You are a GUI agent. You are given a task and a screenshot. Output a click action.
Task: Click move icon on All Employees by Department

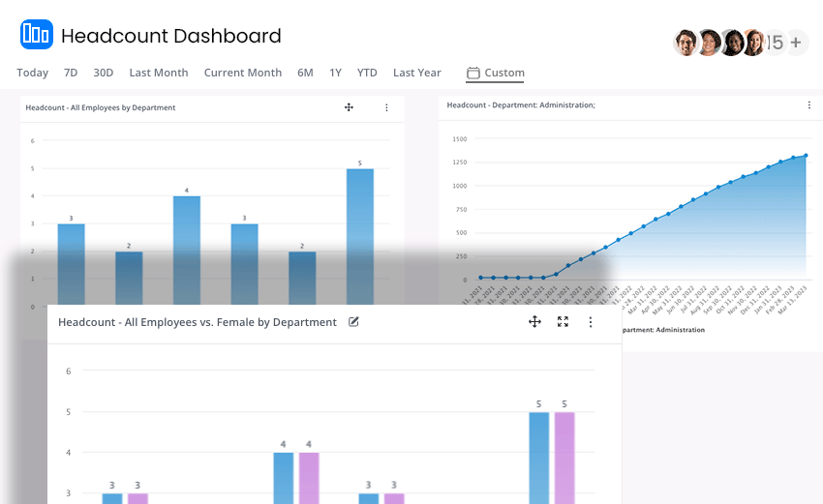coord(349,107)
